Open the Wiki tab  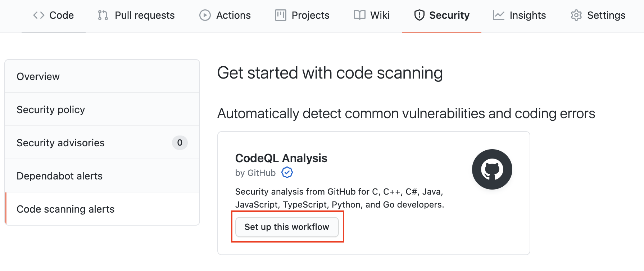372,15
